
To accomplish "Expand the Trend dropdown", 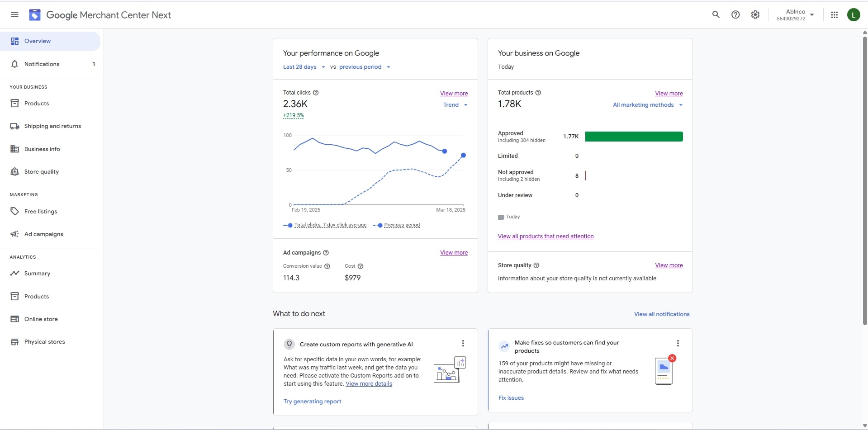I will (x=455, y=105).
